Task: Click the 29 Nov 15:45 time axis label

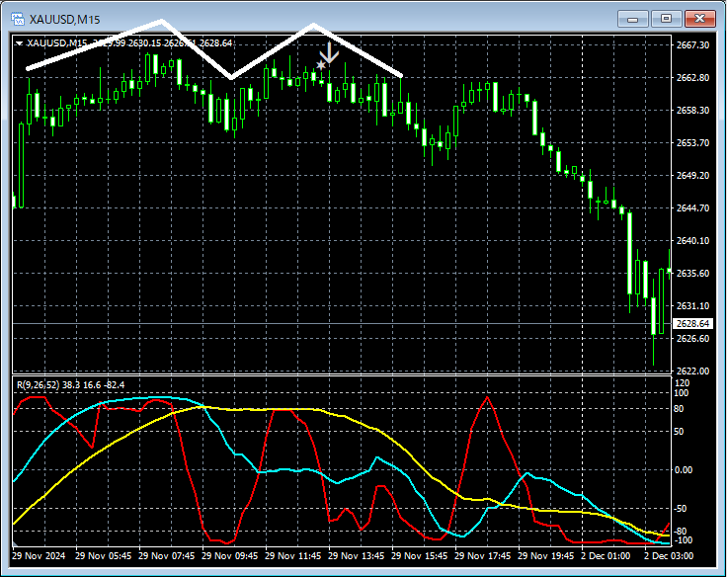Action: point(419,556)
